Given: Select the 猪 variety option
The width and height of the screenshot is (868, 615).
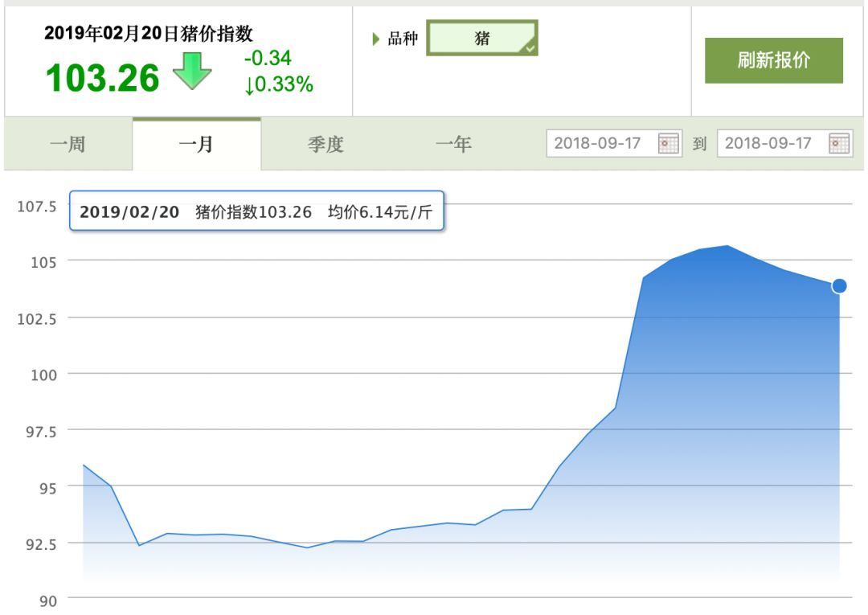Looking at the screenshot, I should 481,39.
